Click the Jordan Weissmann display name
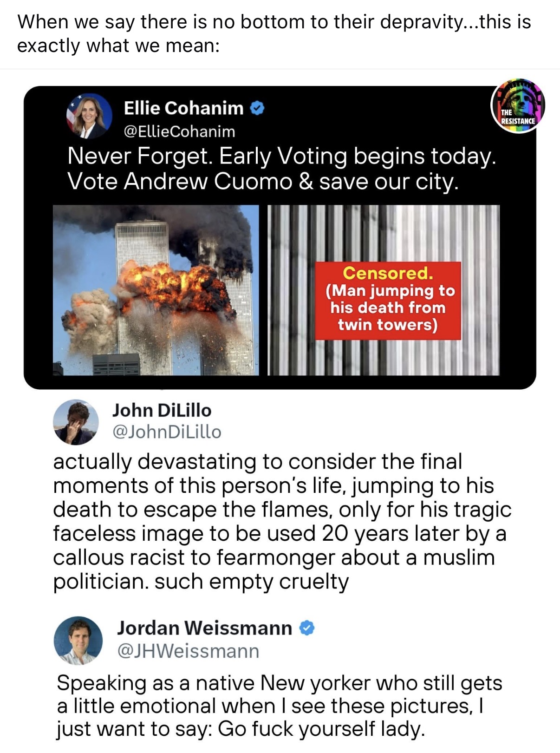560x753 pixels. pos(204,628)
